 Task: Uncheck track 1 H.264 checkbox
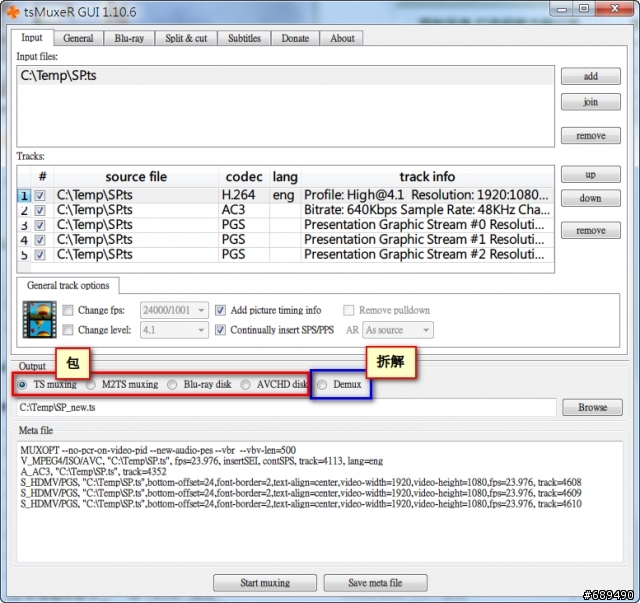40,196
